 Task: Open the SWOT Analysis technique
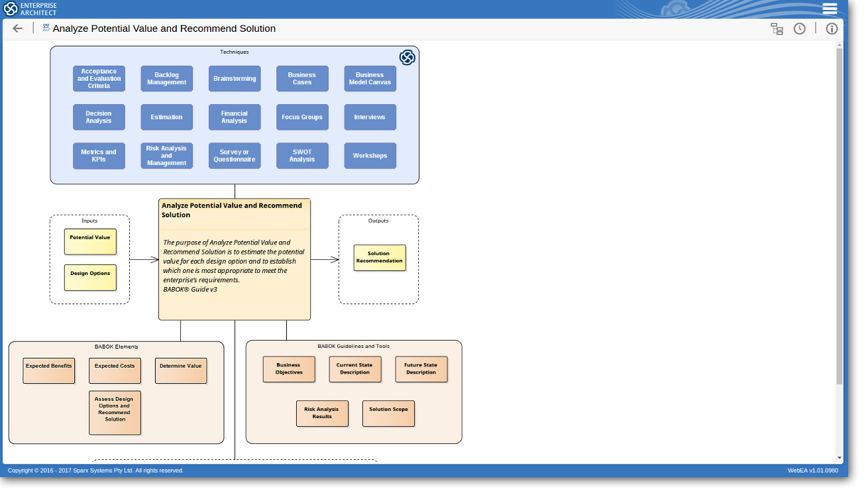(302, 156)
